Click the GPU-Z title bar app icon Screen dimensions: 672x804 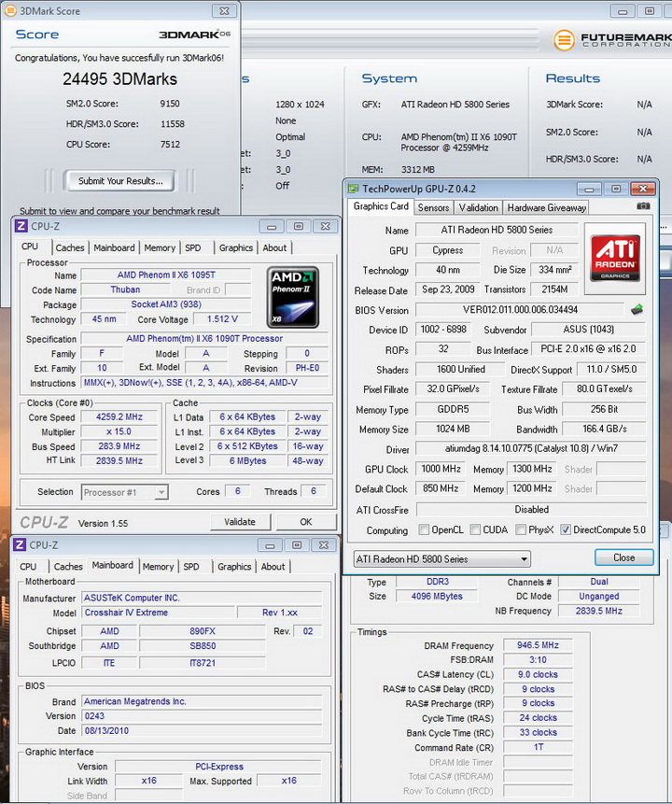[x=353, y=189]
